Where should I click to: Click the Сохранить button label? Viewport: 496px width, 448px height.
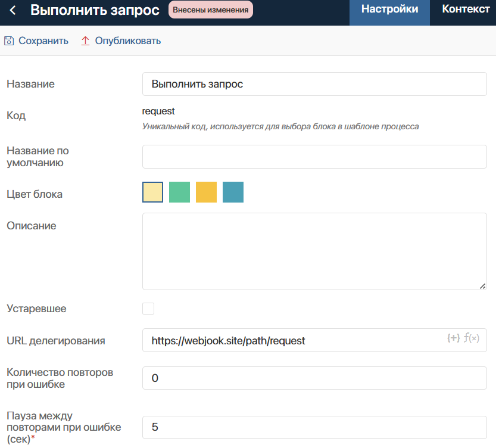coord(43,41)
